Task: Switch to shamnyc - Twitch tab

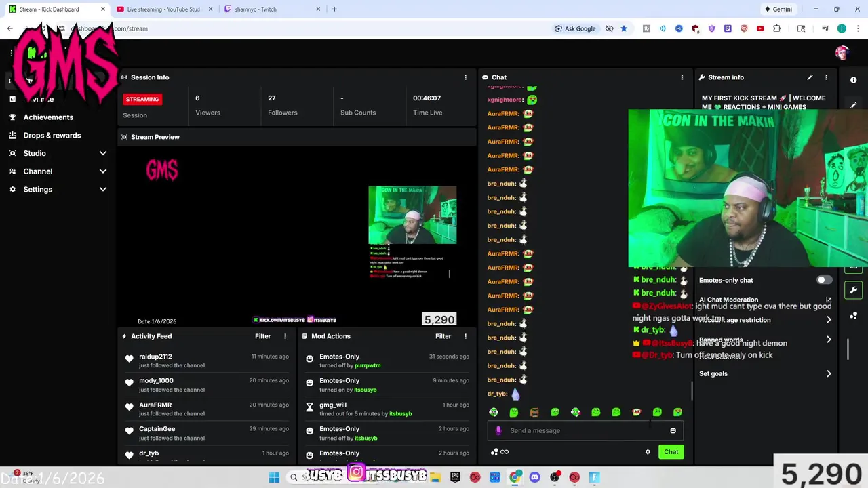Action: (x=270, y=9)
